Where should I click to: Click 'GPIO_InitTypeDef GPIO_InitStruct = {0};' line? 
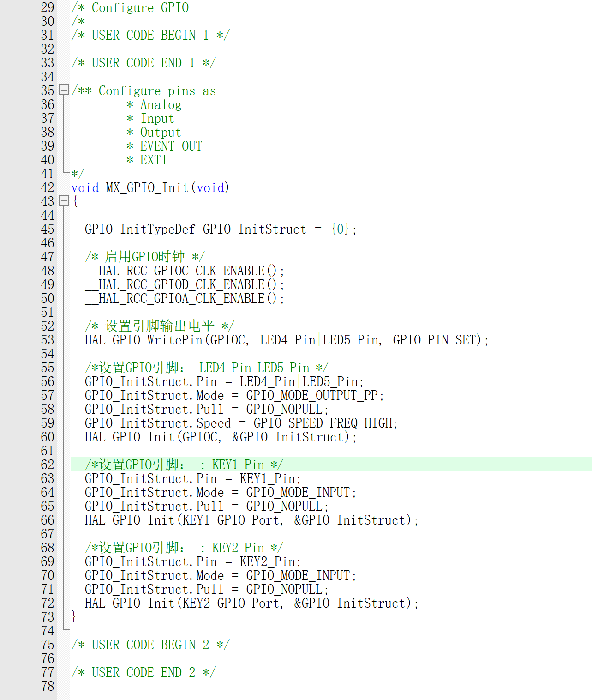click(221, 229)
